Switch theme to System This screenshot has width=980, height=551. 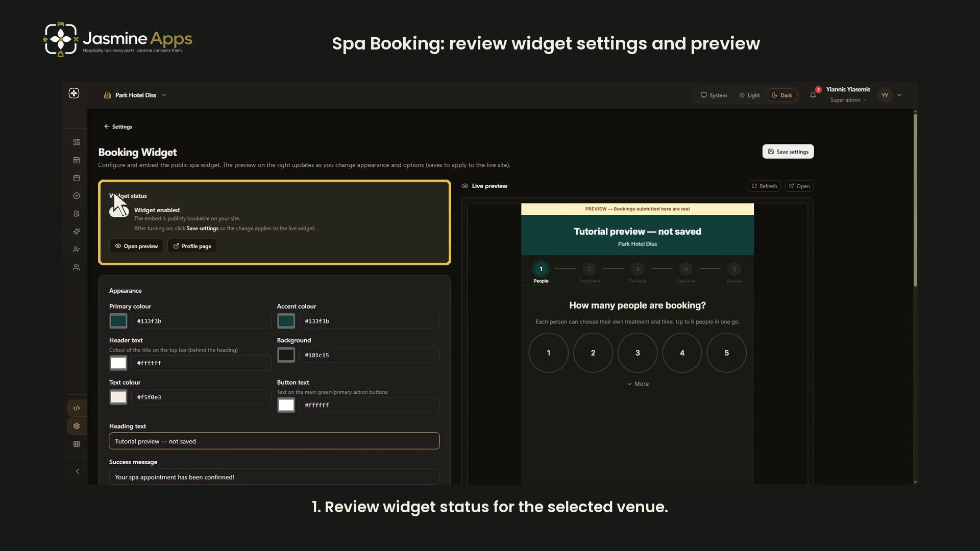coord(714,95)
